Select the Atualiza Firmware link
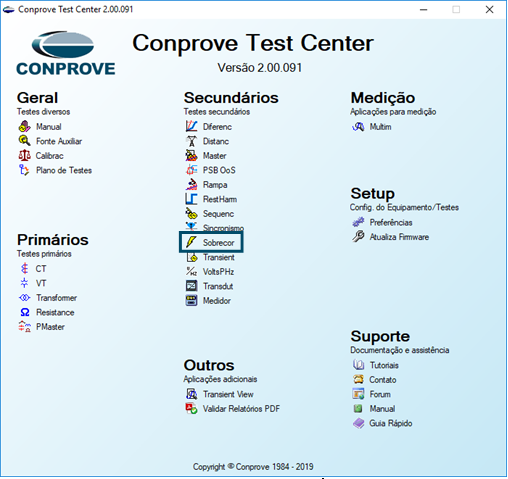 [399, 237]
